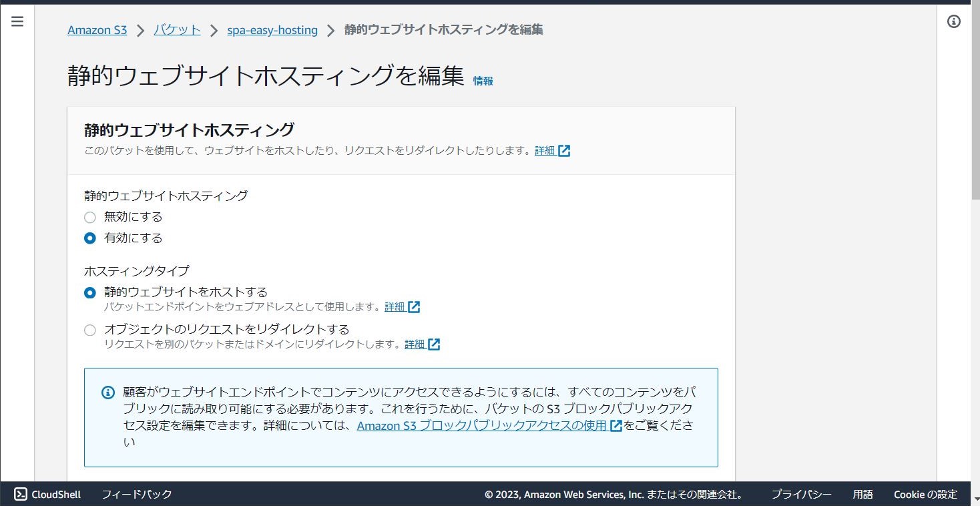Open 詳細 link under redirect request option
Viewport: 980px width, 506px height.
[415, 344]
